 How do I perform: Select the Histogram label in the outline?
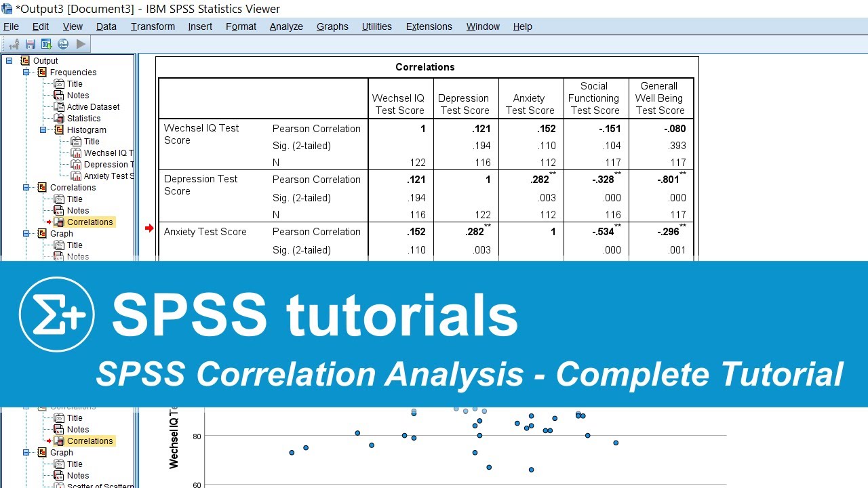87,130
